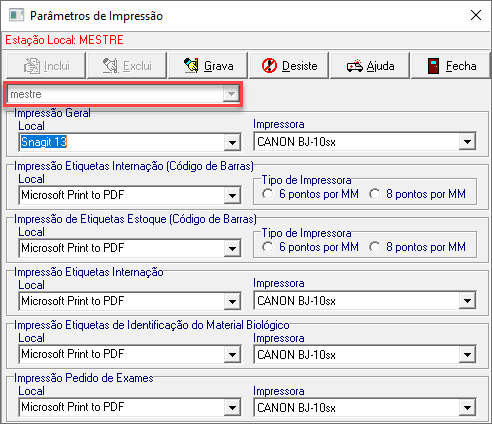Viewport: 492px width, 424px height.
Task: Open Etiquetas Estoque Local dropdown arrow
Action: (232, 249)
